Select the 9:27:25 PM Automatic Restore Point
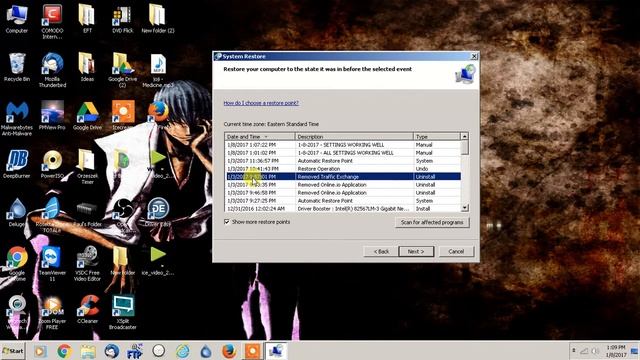640x360 pixels. click(x=343, y=200)
